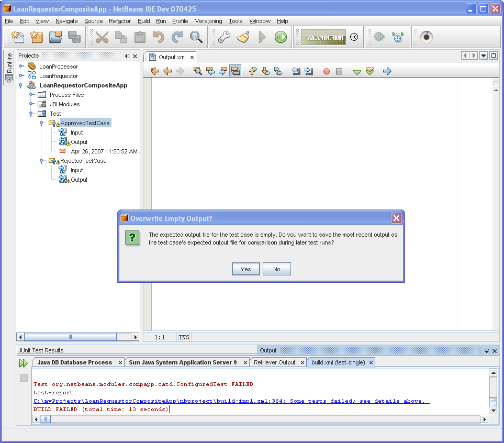
Task: Click the editor Find Selection magnifier icon
Action: 198,71
